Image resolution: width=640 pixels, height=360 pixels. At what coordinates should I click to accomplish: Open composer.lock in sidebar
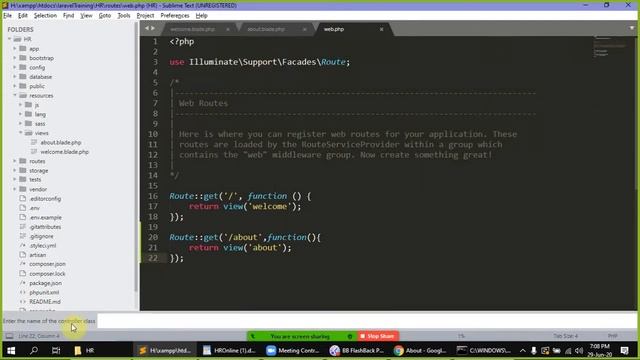47,274
